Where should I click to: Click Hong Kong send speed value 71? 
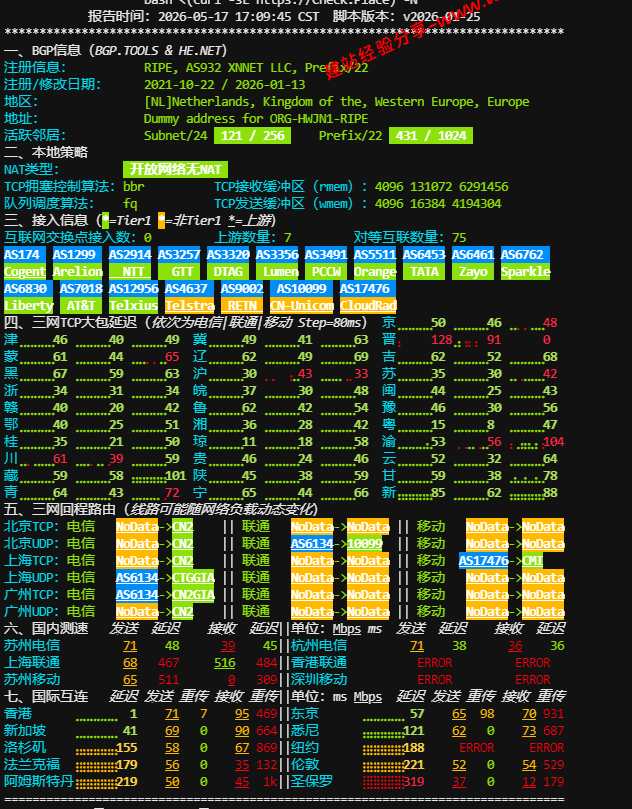[172, 714]
